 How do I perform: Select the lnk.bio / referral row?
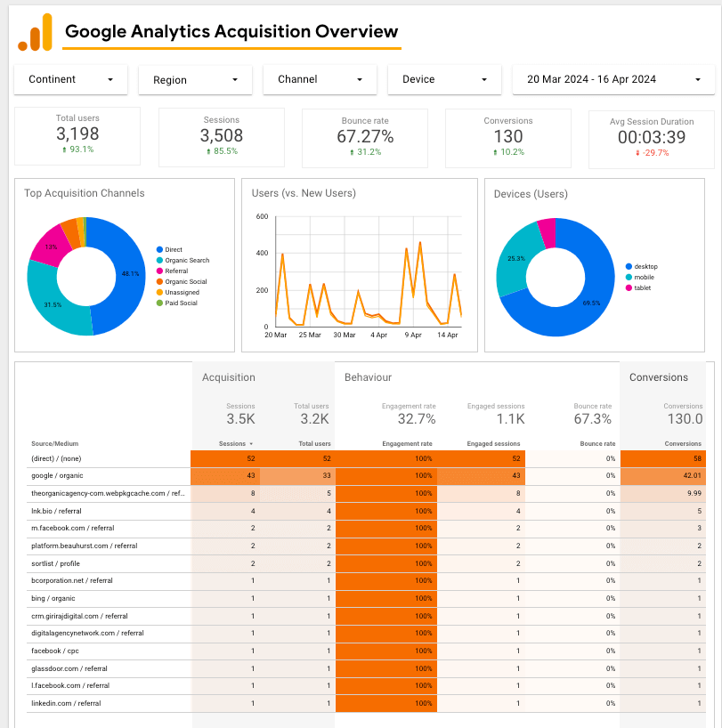pyautogui.click(x=366, y=511)
